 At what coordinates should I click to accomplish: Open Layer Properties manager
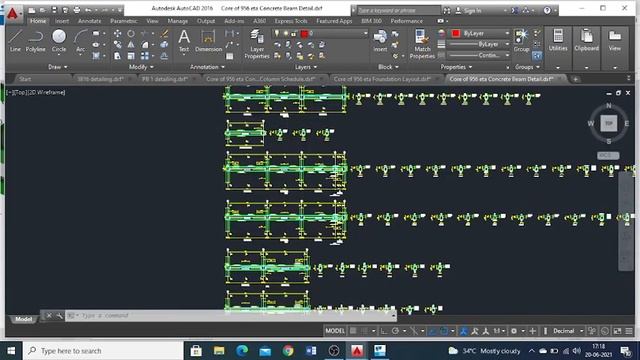pyautogui.click(x=257, y=44)
